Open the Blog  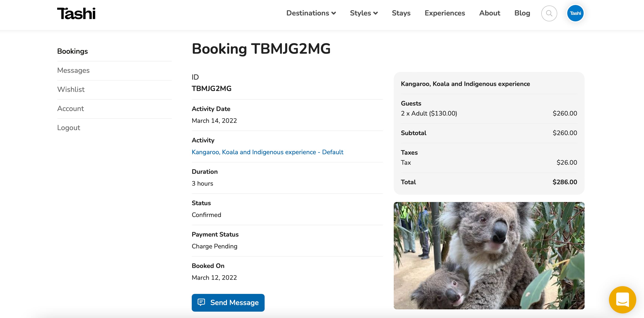[x=522, y=13]
